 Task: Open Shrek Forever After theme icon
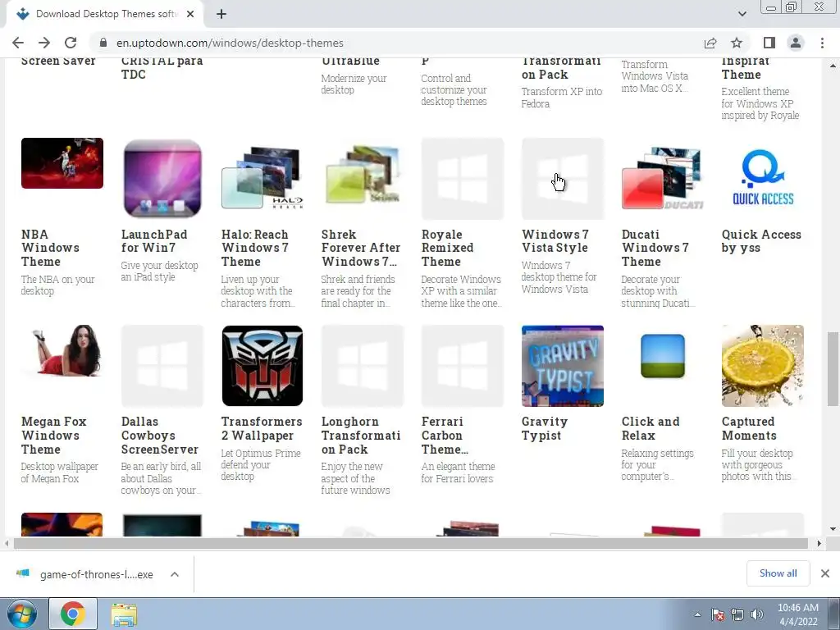[x=363, y=175]
